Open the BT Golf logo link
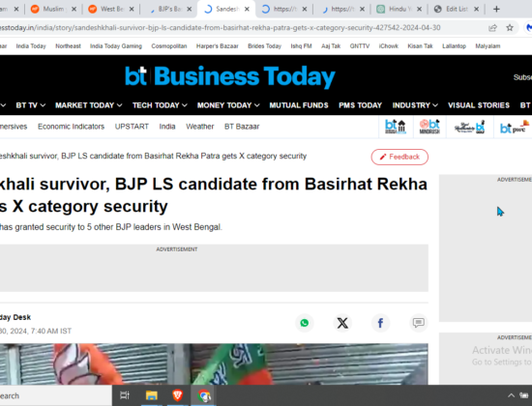The width and height of the screenshot is (532, 406). coord(469,127)
